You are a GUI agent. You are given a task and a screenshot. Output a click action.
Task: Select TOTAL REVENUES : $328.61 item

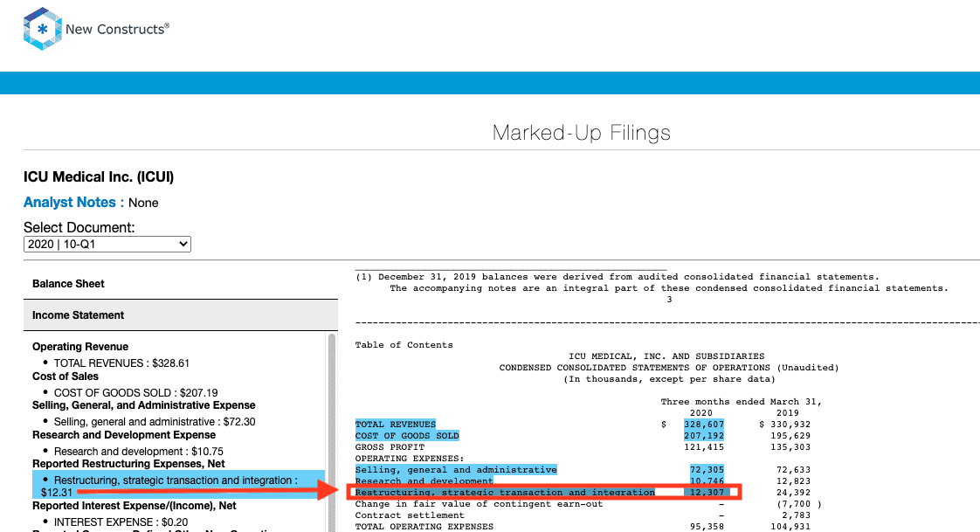click(121, 363)
